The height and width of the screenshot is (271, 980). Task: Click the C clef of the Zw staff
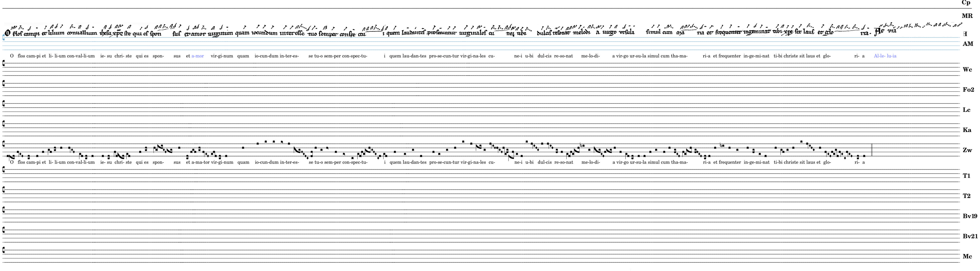tap(4, 144)
